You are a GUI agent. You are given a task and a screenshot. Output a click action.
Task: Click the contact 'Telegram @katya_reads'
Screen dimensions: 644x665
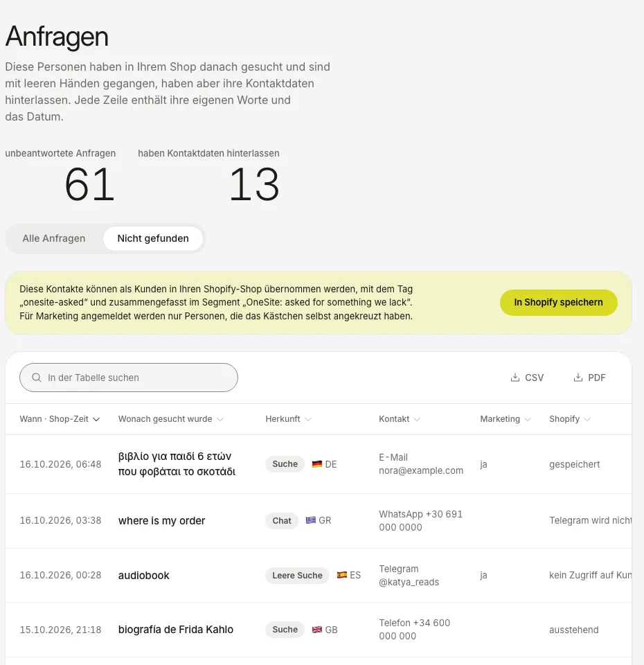(x=409, y=576)
